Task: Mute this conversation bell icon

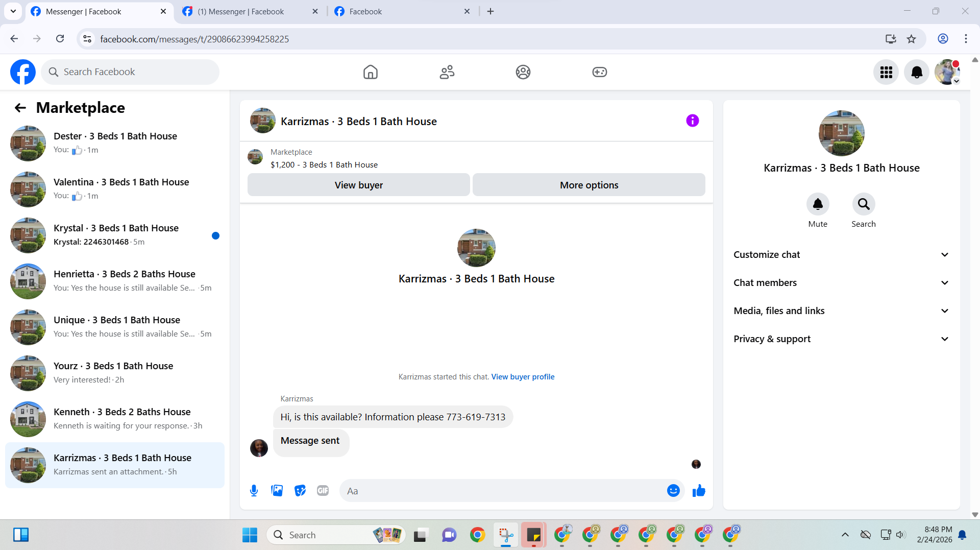Action: (x=818, y=204)
